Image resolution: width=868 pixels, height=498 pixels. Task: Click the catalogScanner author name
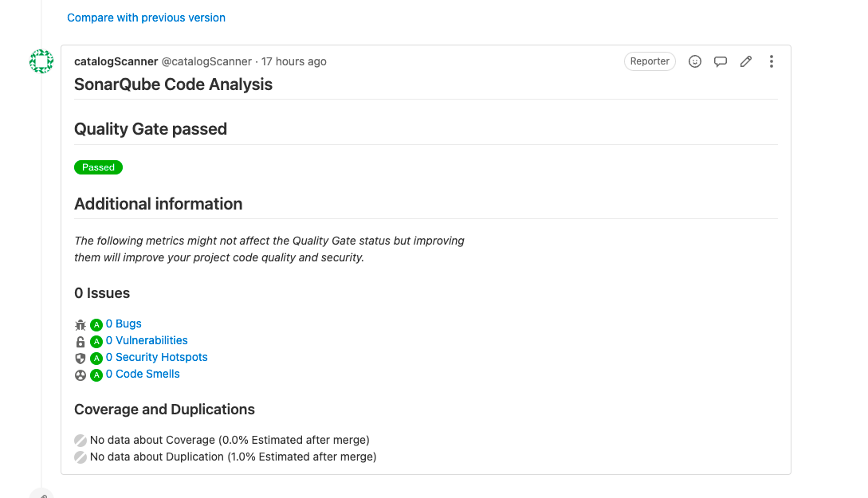pos(116,61)
